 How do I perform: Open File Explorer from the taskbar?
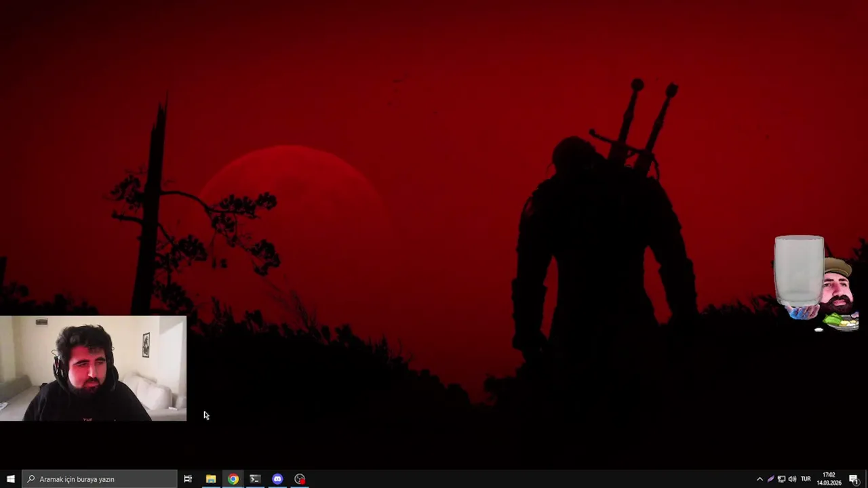click(211, 479)
